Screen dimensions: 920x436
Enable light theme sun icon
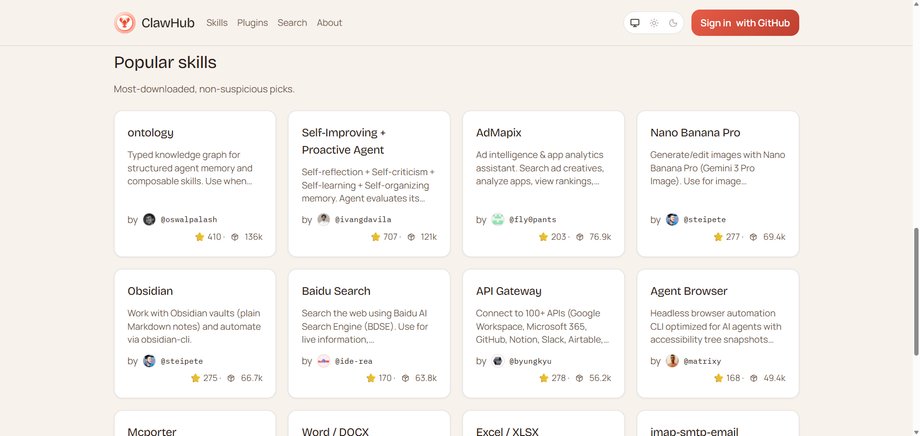pos(654,23)
